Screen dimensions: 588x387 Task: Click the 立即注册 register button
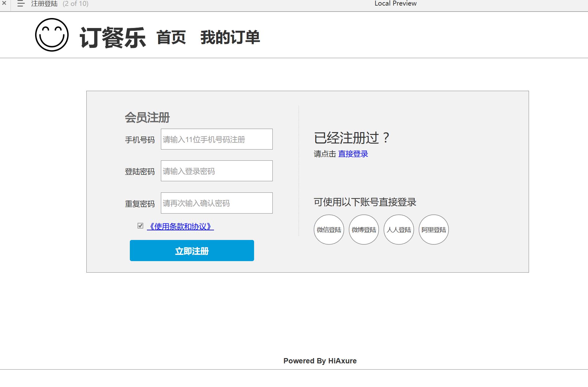tap(192, 251)
